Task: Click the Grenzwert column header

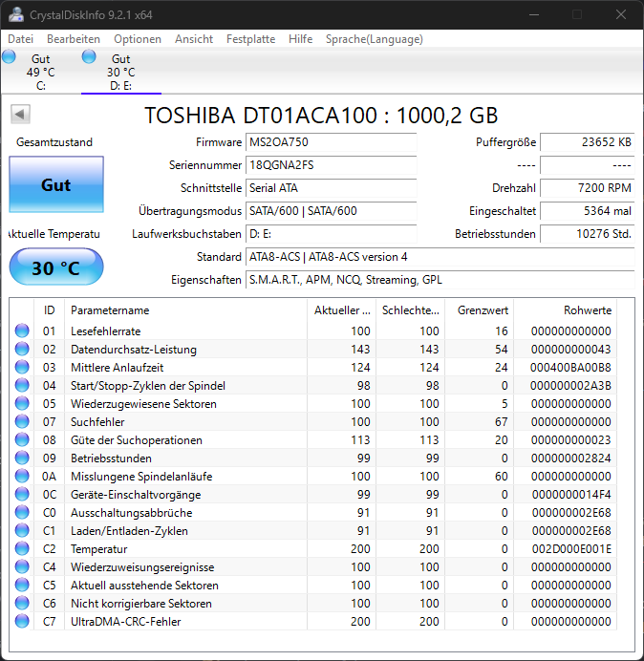Action: (x=479, y=310)
